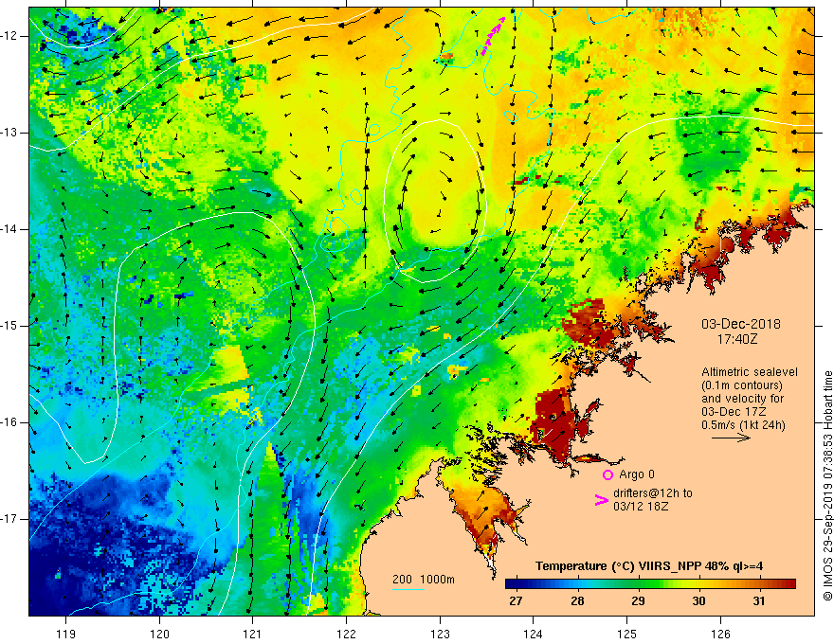
Task: Click the magenta Argo 0 circle marker
Action: (607, 474)
